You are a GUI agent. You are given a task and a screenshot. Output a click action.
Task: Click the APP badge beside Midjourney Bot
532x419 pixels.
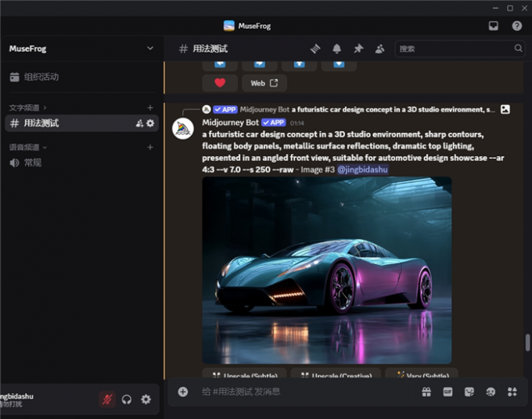[274, 123]
